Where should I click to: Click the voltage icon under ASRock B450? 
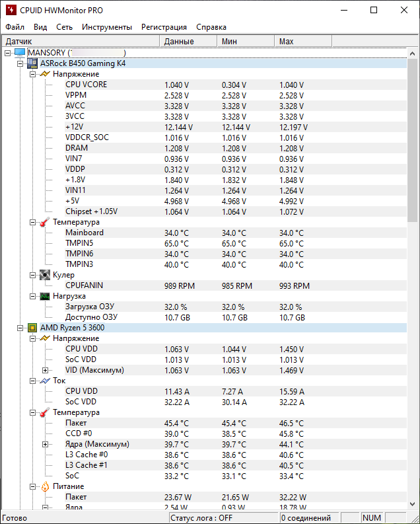pos(45,74)
